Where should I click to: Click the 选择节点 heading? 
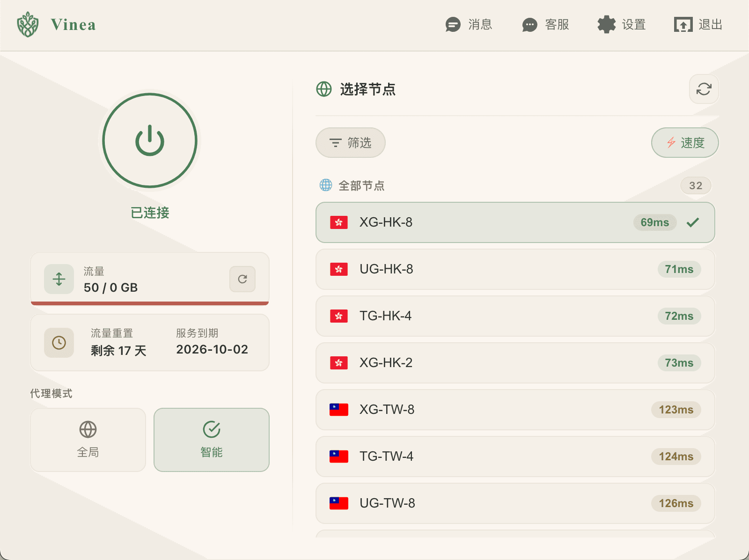coord(368,89)
